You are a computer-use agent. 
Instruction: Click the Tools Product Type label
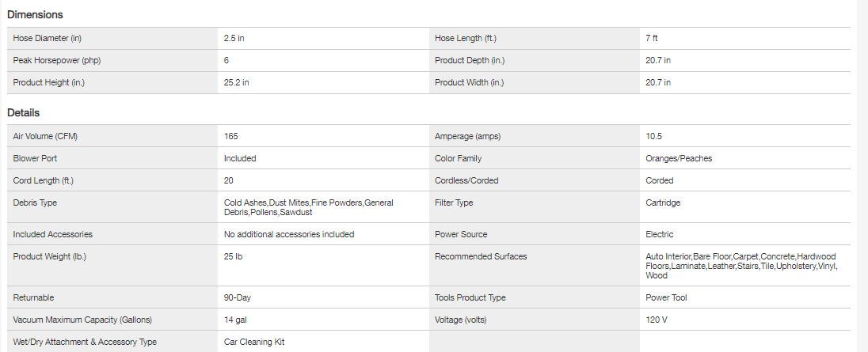tap(470, 297)
